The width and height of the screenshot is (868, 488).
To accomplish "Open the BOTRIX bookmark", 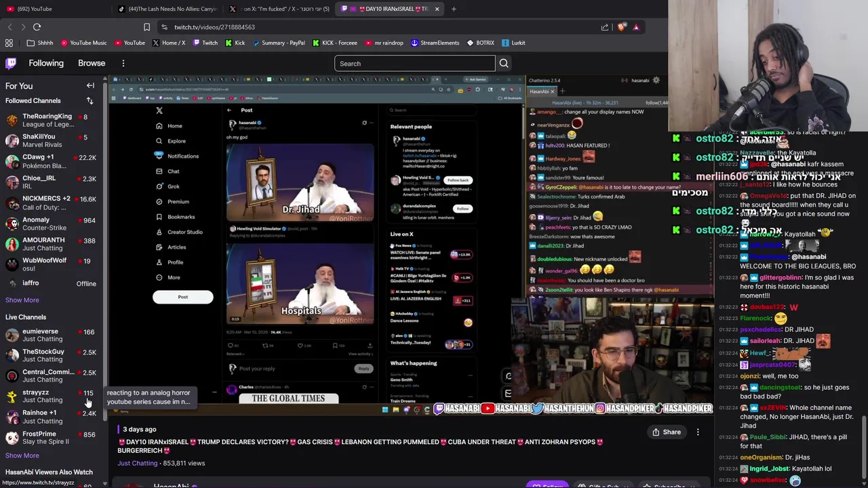I will (x=480, y=43).
